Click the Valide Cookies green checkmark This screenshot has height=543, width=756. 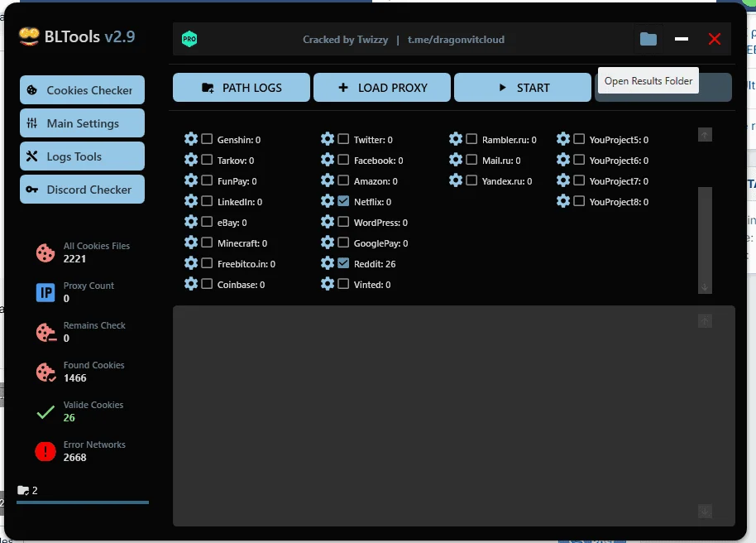tap(45, 411)
